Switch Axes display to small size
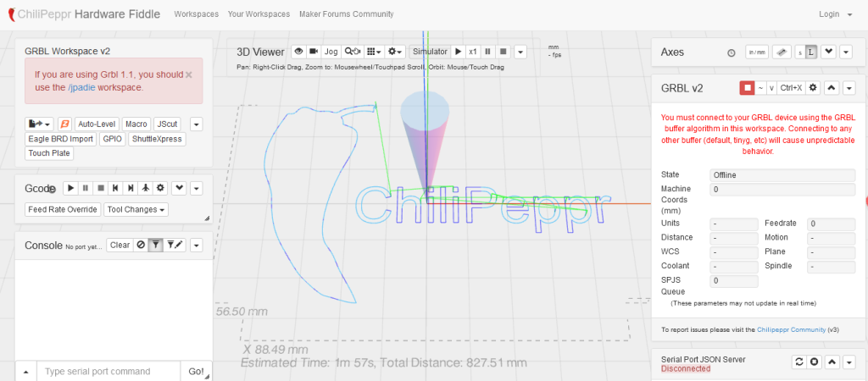 (x=799, y=52)
